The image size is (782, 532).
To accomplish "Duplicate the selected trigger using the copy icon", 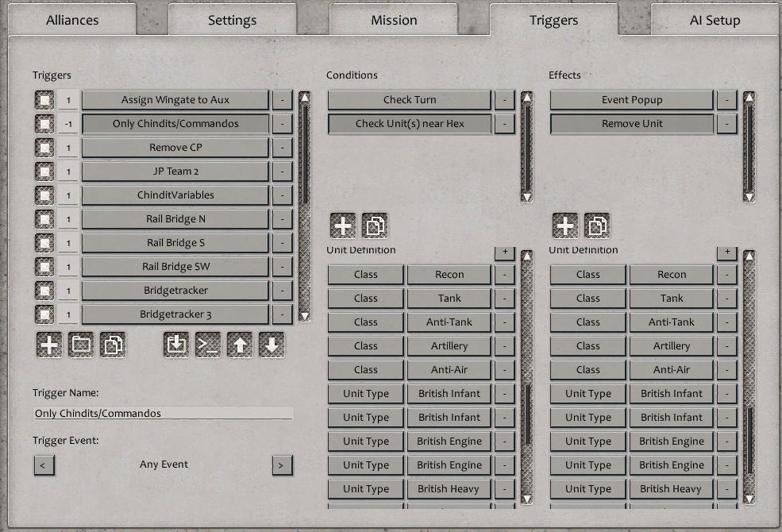I will pos(112,345).
